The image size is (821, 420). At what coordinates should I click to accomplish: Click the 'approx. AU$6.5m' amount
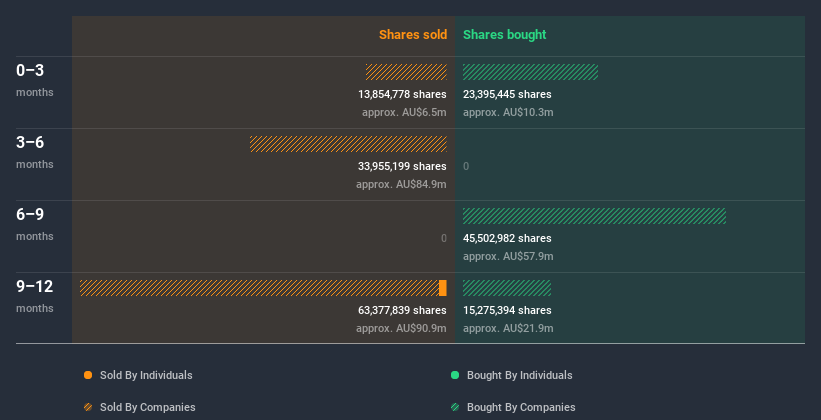point(404,113)
